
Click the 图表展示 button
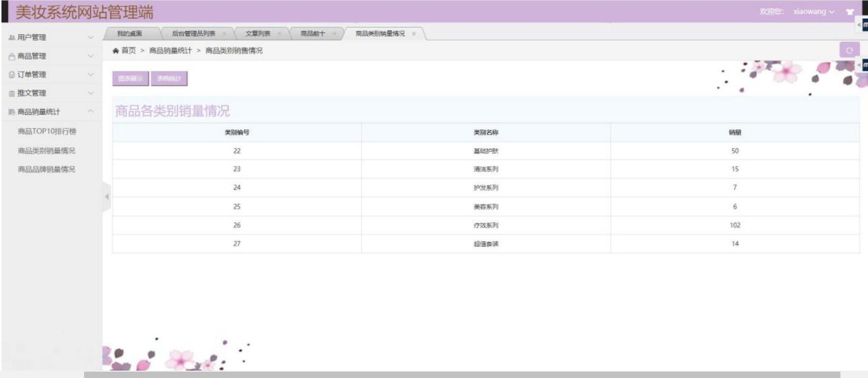130,79
